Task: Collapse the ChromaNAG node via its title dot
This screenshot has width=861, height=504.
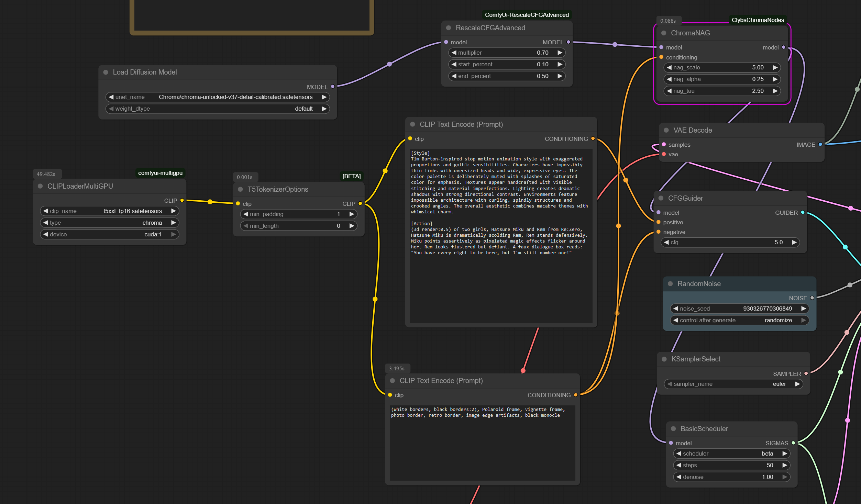Action: [664, 33]
